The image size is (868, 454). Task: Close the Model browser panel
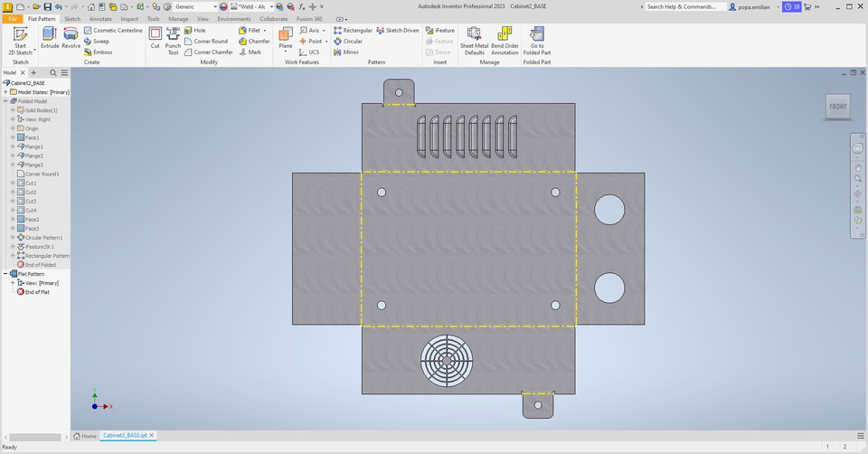23,72
